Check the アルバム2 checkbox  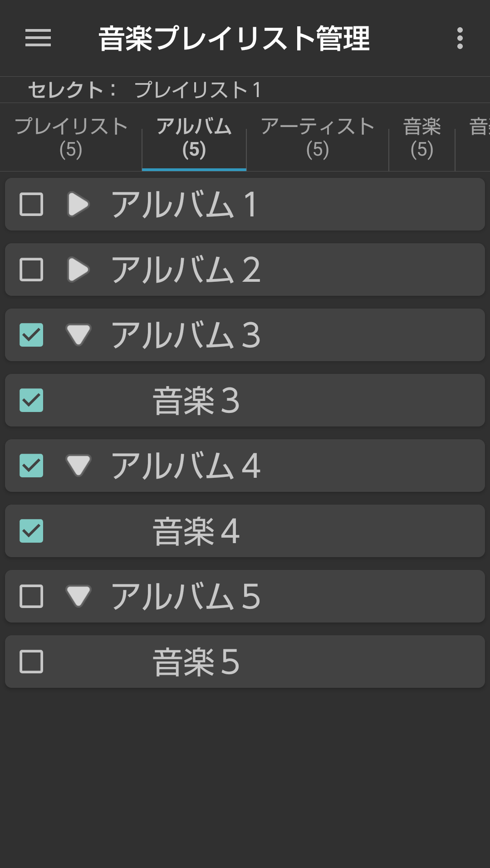[x=31, y=270]
